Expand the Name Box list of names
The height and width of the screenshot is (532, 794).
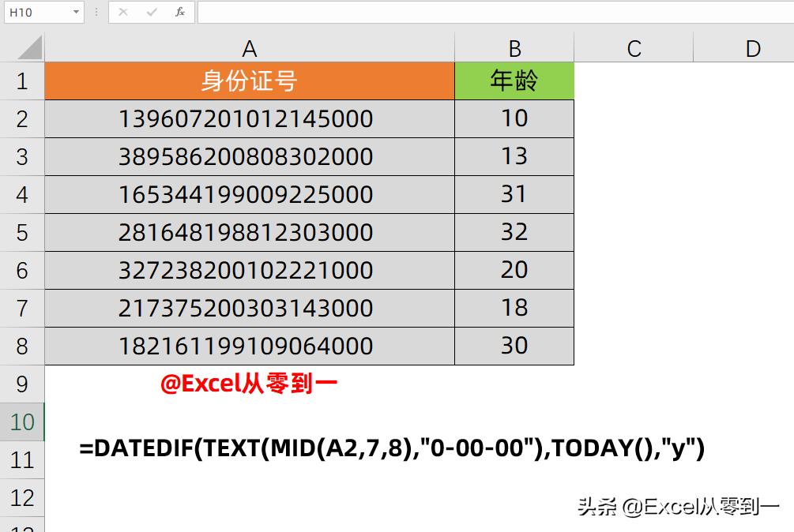tap(75, 12)
